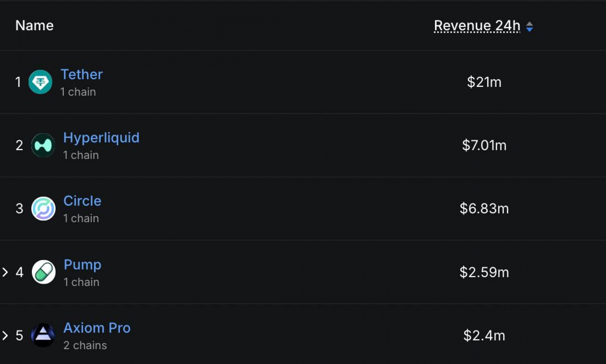
Task: Click the Tether logo icon
Action: tap(40, 82)
